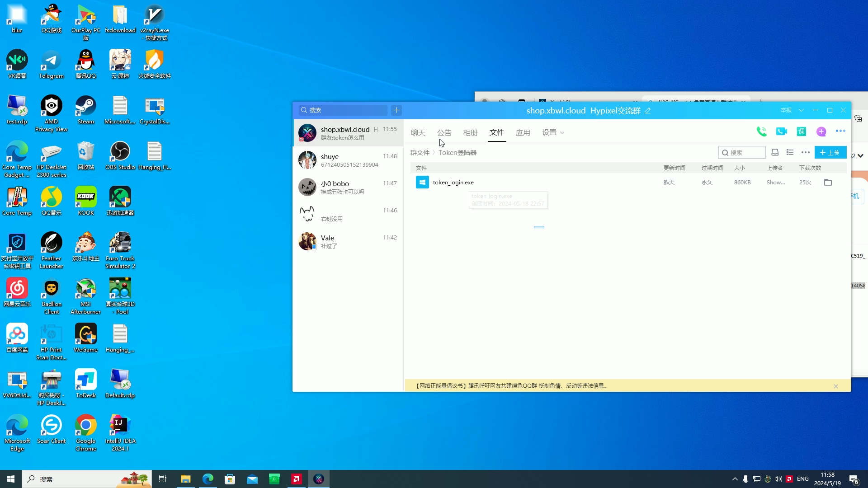Select the token_login.exe file name
The image size is (868, 488).
(x=453, y=183)
